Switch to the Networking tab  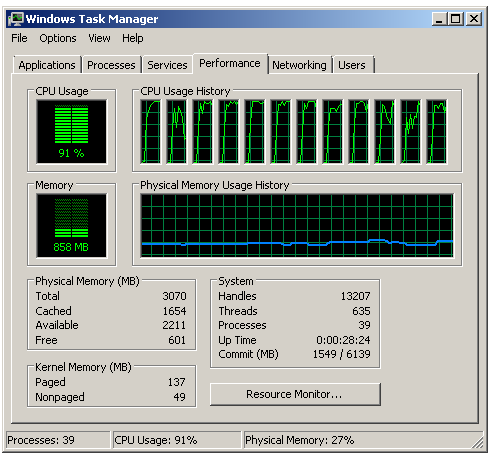pyautogui.click(x=299, y=65)
